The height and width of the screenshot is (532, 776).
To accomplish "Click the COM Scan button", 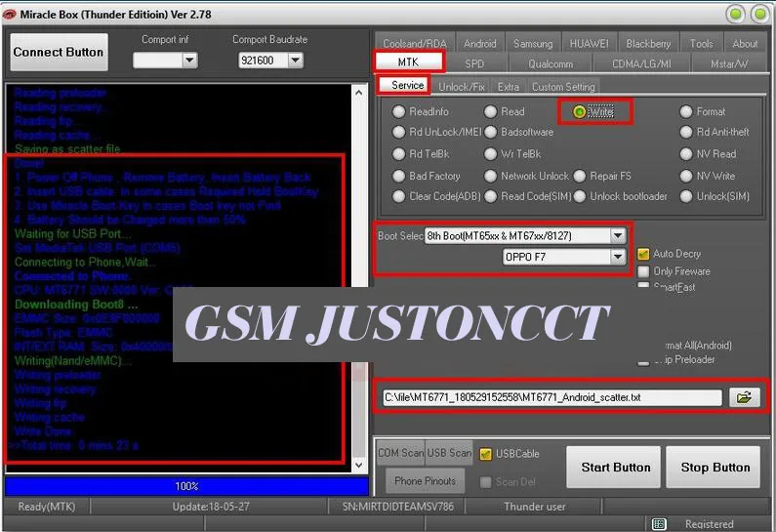I will [x=400, y=453].
